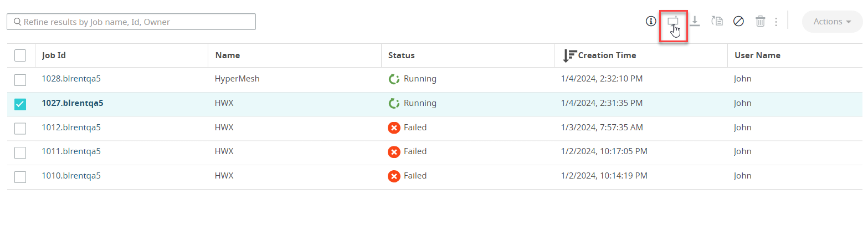The height and width of the screenshot is (229, 868).
Task: Select checkbox for job 1012.blrentqa5
Action: [x=20, y=128]
